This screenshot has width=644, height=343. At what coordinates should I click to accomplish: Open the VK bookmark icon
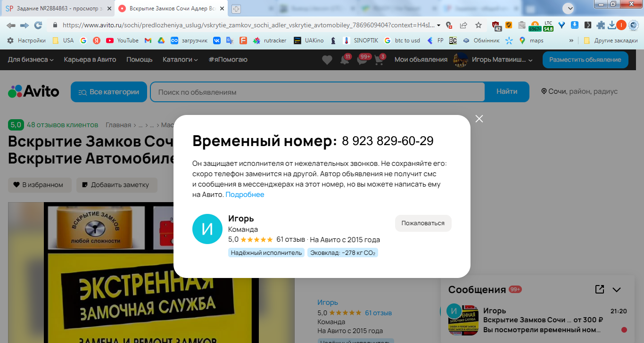217,41
